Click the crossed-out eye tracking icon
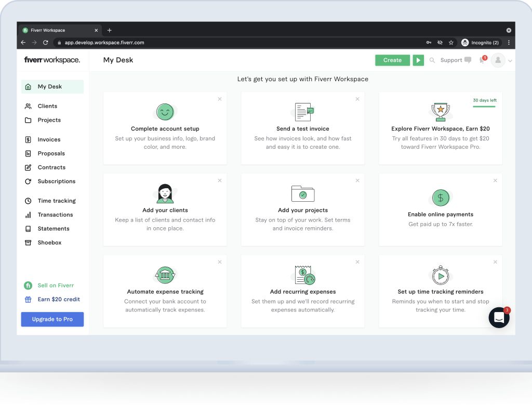 pyautogui.click(x=440, y=43)
